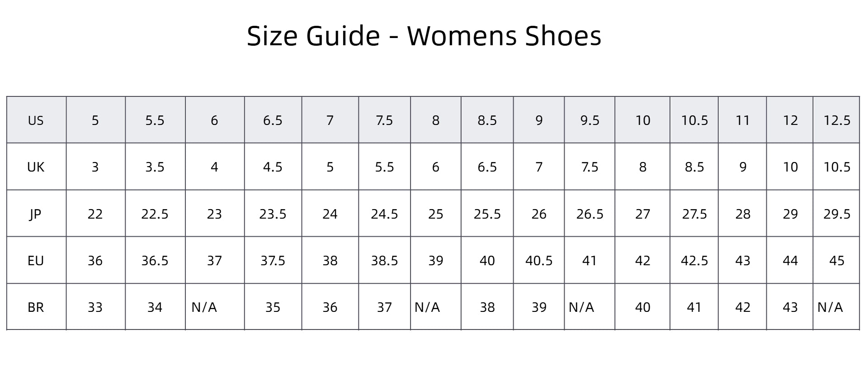Click the Size Guide - Womens Shoes title

click(x=424, y=36)
